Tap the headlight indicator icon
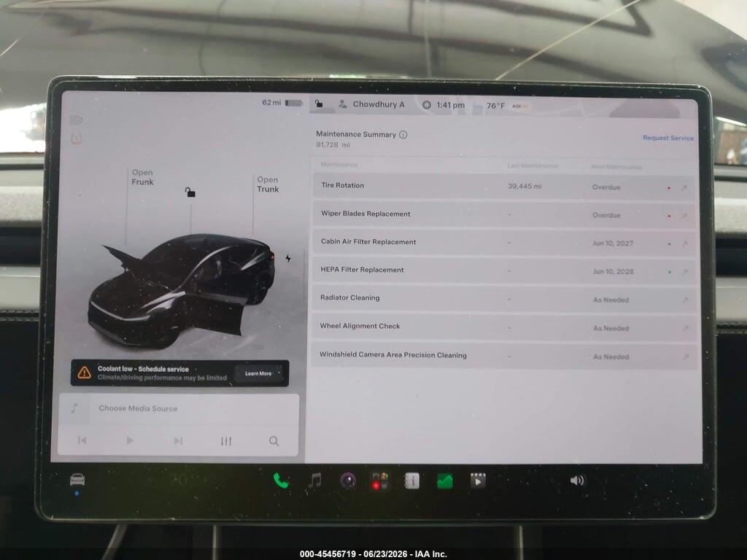747x560 pixels. pos(76,120)
